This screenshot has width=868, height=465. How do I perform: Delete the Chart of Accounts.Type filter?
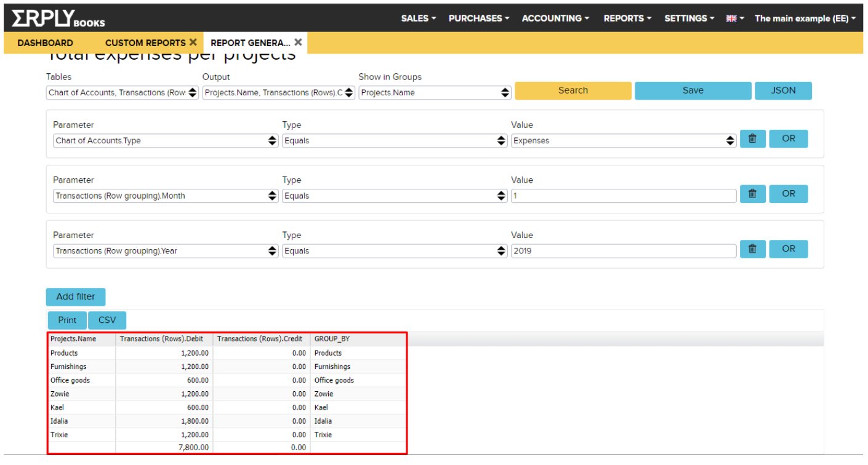(x=752, y=138)
